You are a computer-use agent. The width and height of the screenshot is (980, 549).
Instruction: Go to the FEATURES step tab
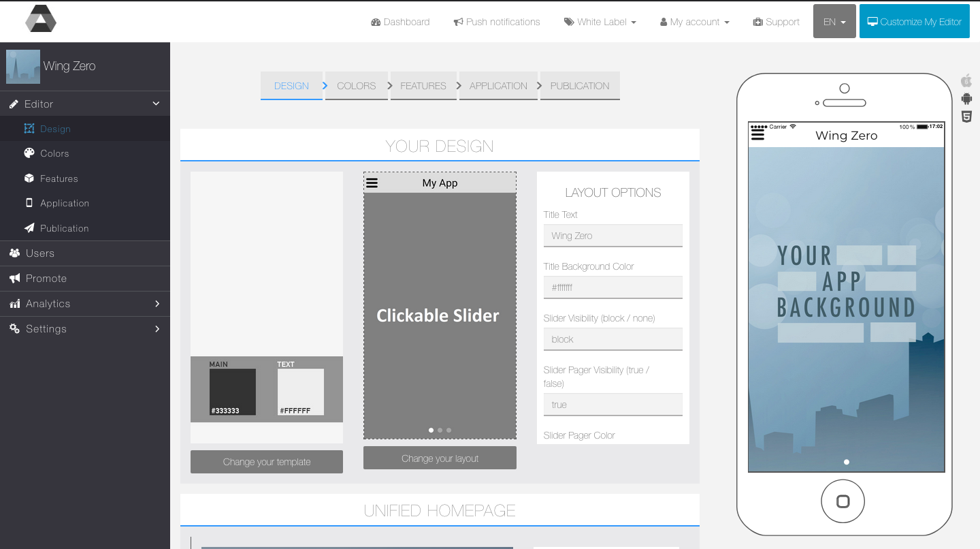point(423,86)
